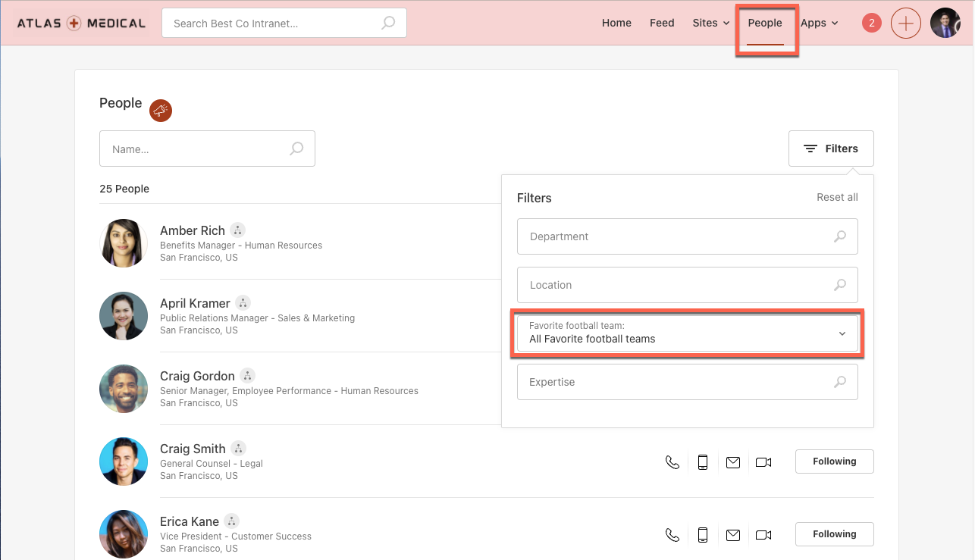The height and width of the screenshot is (560, 975).
Task: Expand the Apps menu
Action: (819, 23)
